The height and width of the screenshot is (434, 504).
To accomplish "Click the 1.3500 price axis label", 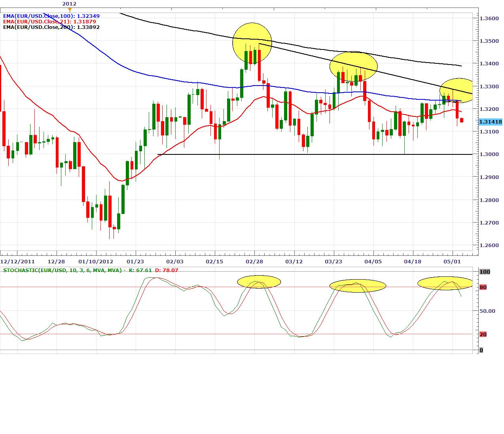I will (489, 41).
